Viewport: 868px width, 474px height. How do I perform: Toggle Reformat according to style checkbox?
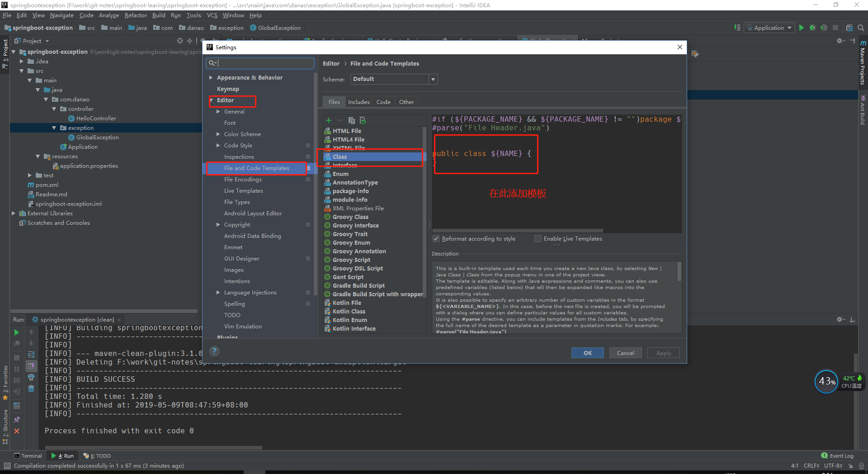(436, 239)
